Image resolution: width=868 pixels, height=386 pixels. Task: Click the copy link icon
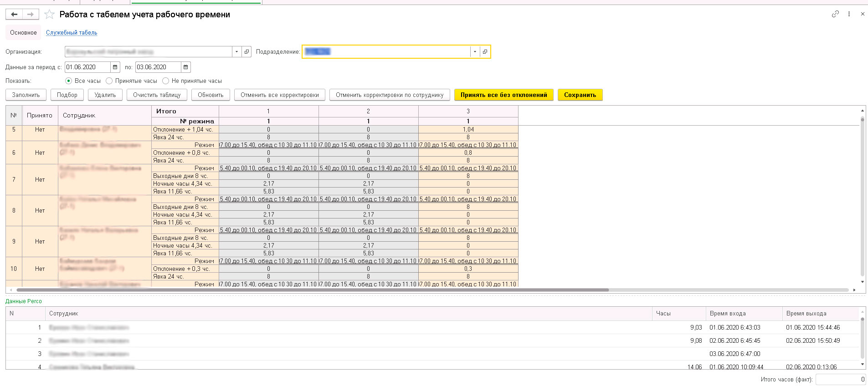(835, 14)
